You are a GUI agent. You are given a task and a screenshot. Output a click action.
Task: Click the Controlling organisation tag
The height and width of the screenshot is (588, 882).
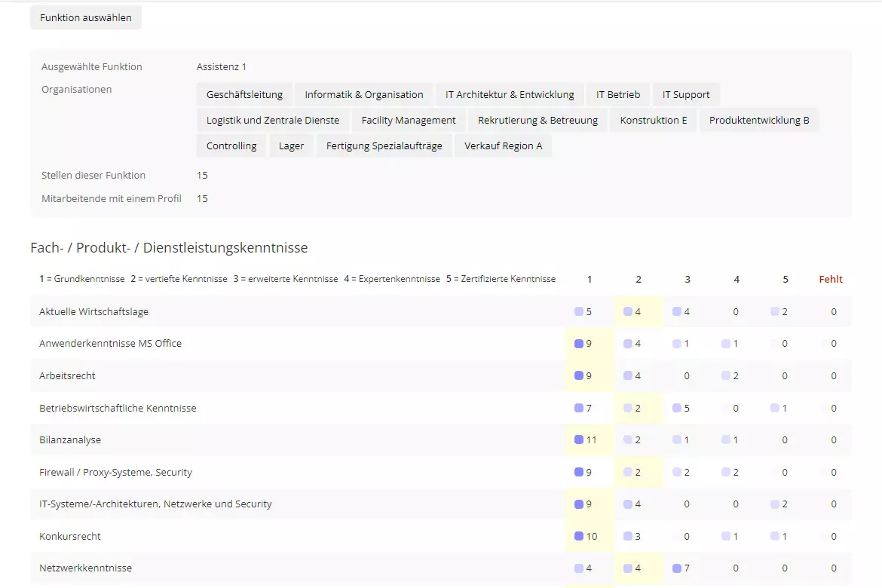pyautogui.click(x=231, y=146)
